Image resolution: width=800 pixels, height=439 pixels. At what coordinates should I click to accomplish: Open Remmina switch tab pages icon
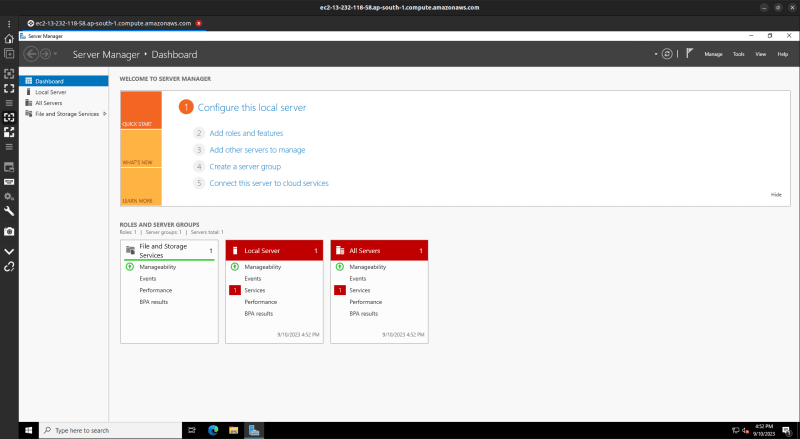(9, 167)
